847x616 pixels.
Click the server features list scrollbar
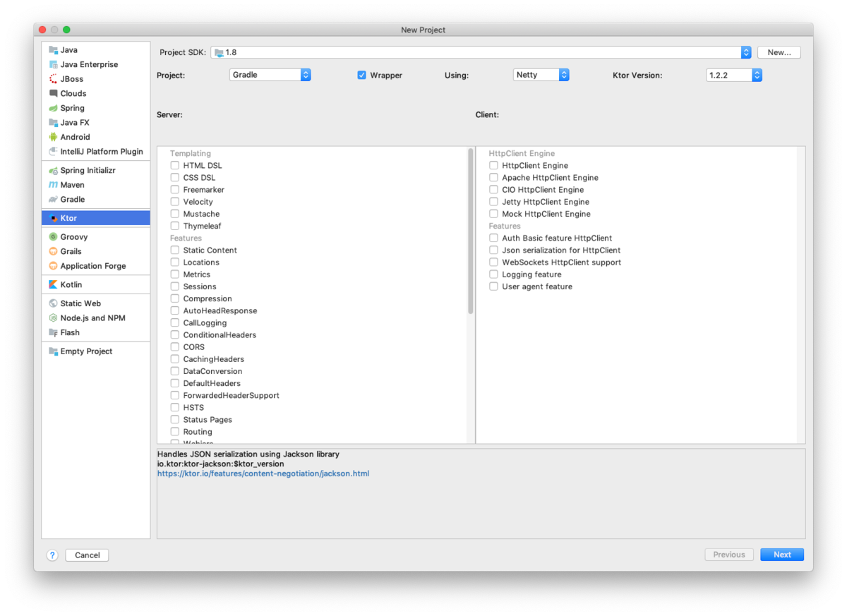(x=471, y=231)
